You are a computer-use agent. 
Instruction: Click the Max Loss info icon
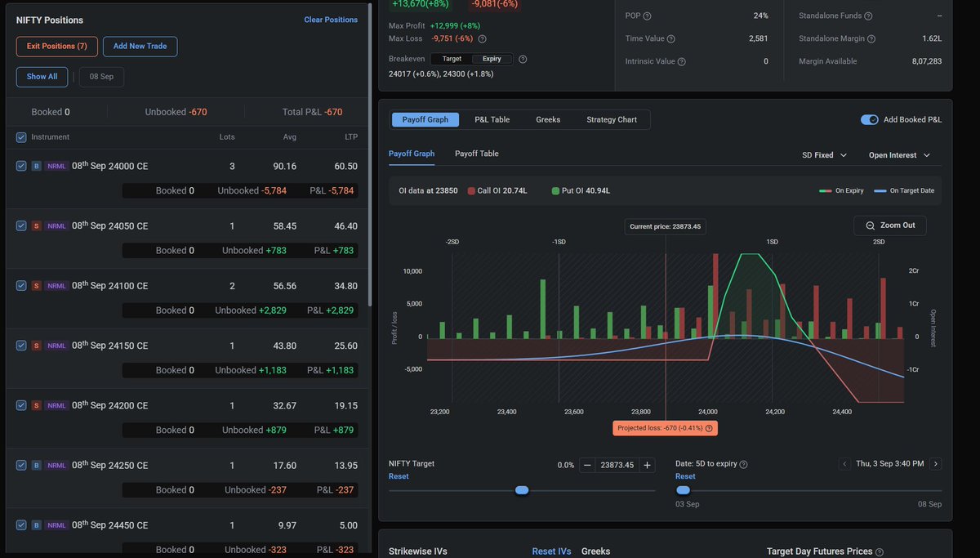coord(482,38)
